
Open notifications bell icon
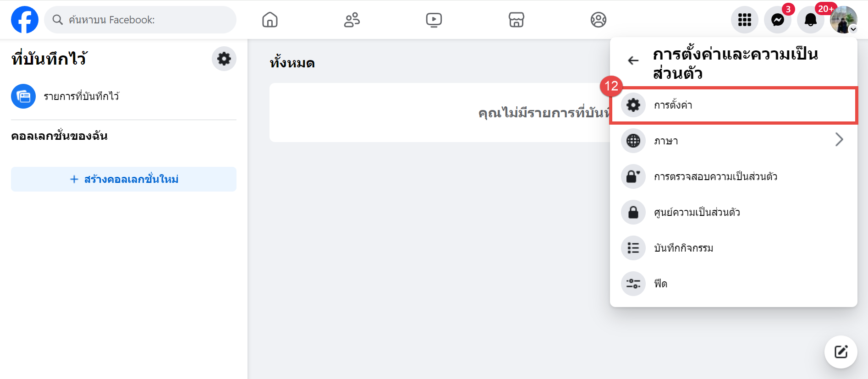pos(811,20)
